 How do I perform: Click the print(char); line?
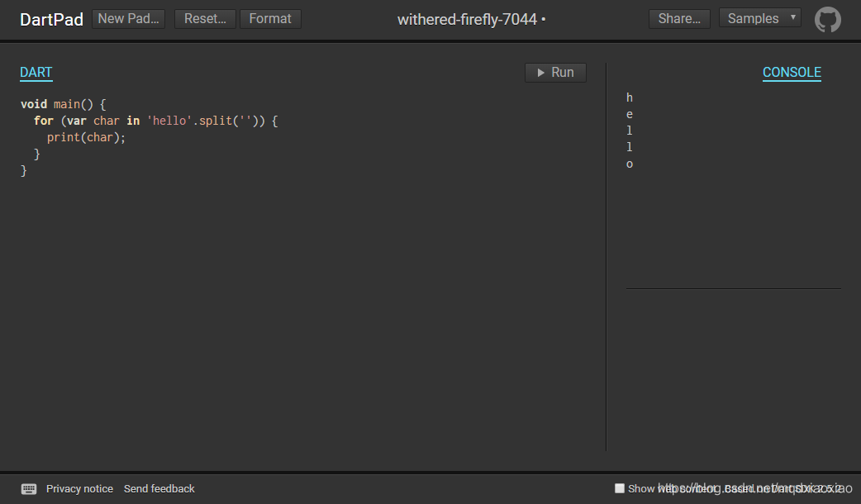pos(86,137)
